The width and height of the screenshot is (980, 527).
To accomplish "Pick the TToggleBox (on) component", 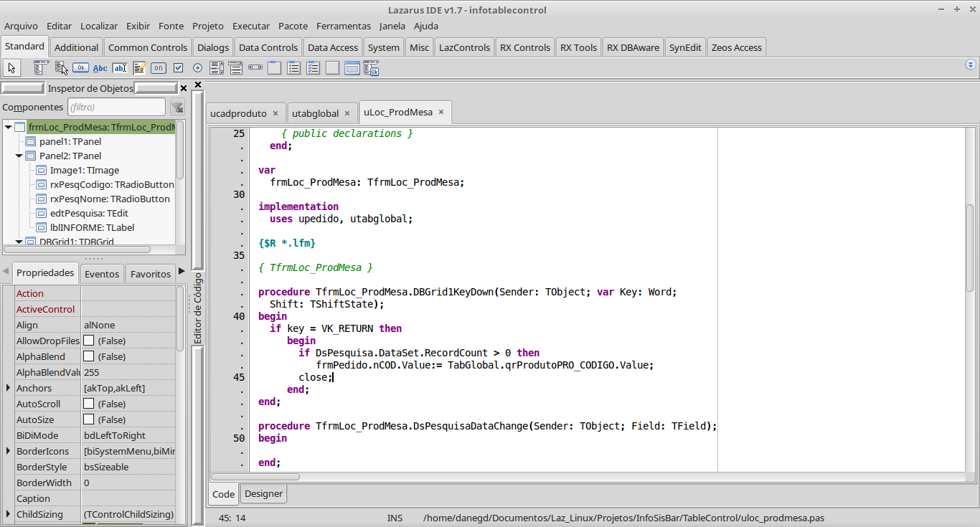I will click(x=159, y=68).
